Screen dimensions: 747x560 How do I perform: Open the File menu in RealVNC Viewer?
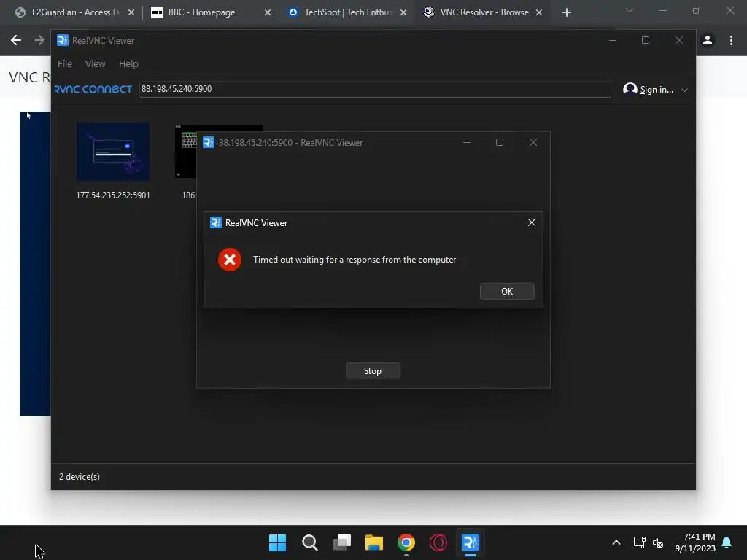pos(65,64)
